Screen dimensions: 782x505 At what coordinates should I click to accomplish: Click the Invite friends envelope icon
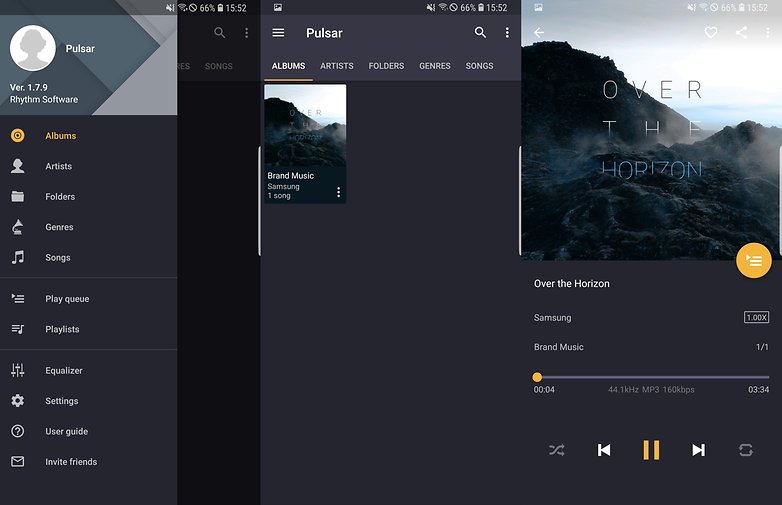click(x=17, y=462)
